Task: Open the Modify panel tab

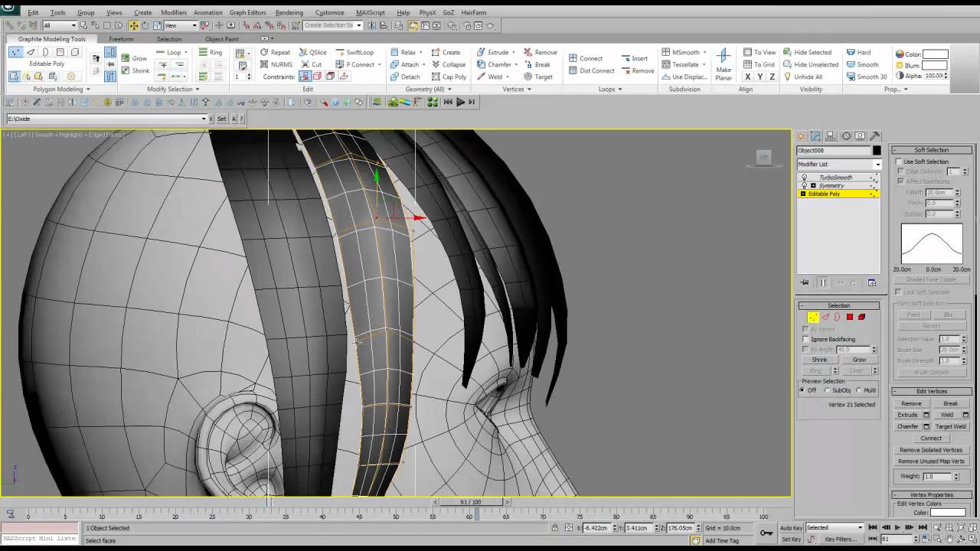Action: point(815,136)
